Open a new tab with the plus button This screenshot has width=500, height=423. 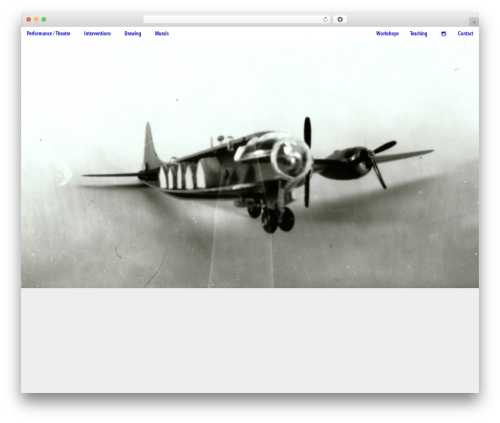(474, 22)
